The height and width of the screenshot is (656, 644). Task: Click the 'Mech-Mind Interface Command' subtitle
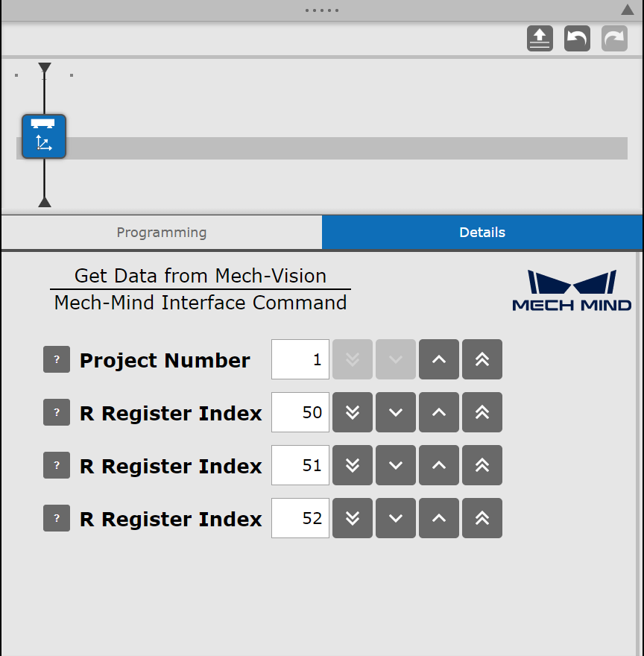coord(201,303)
